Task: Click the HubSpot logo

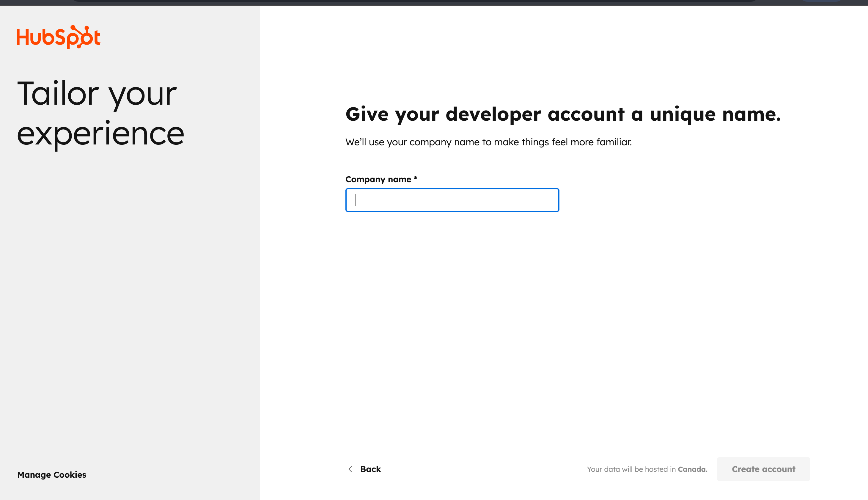Action: (58, 37)
